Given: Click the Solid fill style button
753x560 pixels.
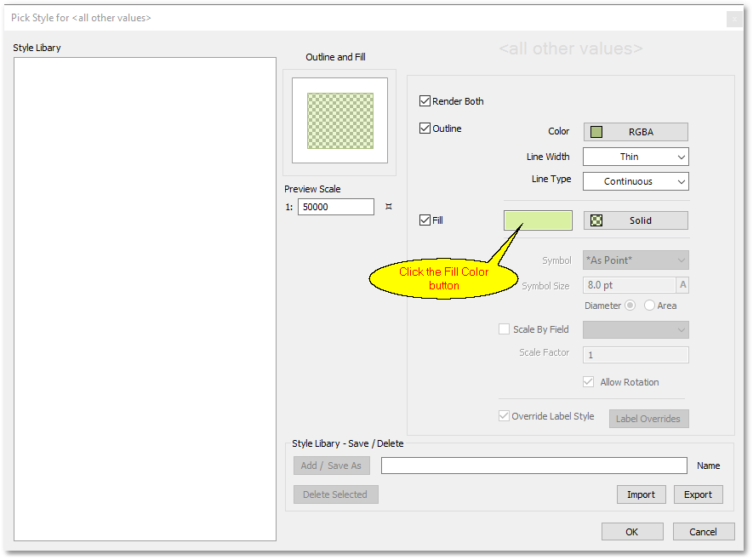Looking at the screenshot, I should pos(636,220).
